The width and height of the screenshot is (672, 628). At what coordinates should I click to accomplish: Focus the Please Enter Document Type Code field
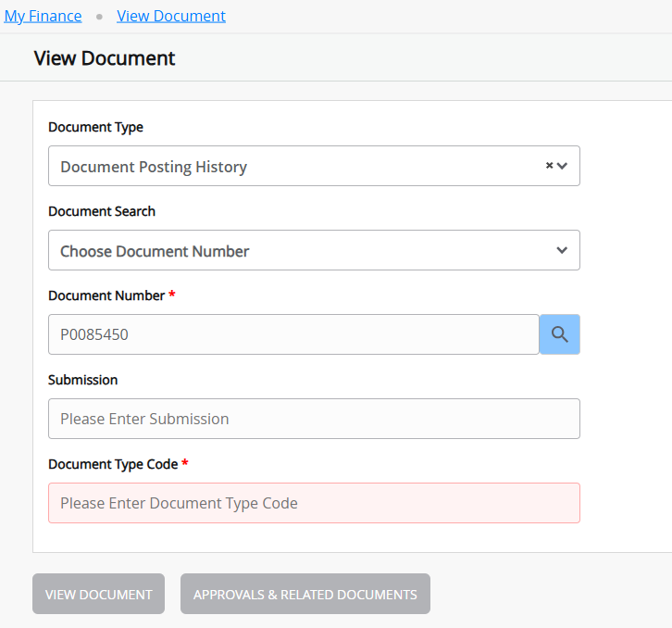(314, 503)
